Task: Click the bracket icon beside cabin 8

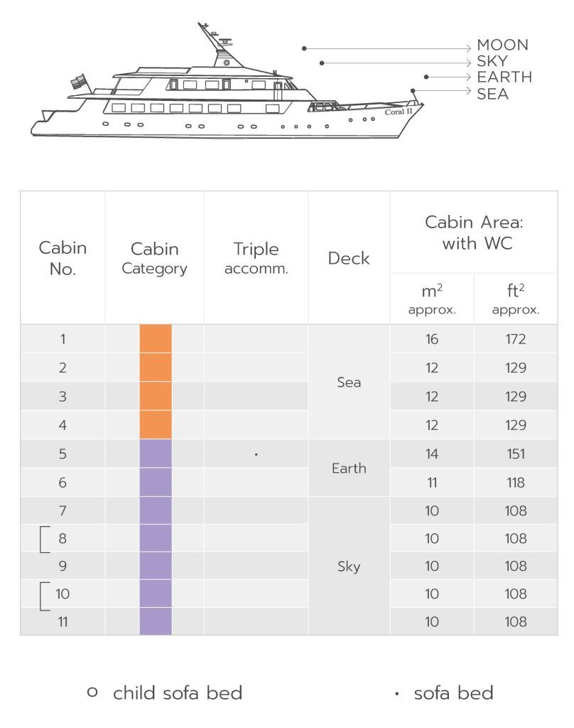Action: 43,539
